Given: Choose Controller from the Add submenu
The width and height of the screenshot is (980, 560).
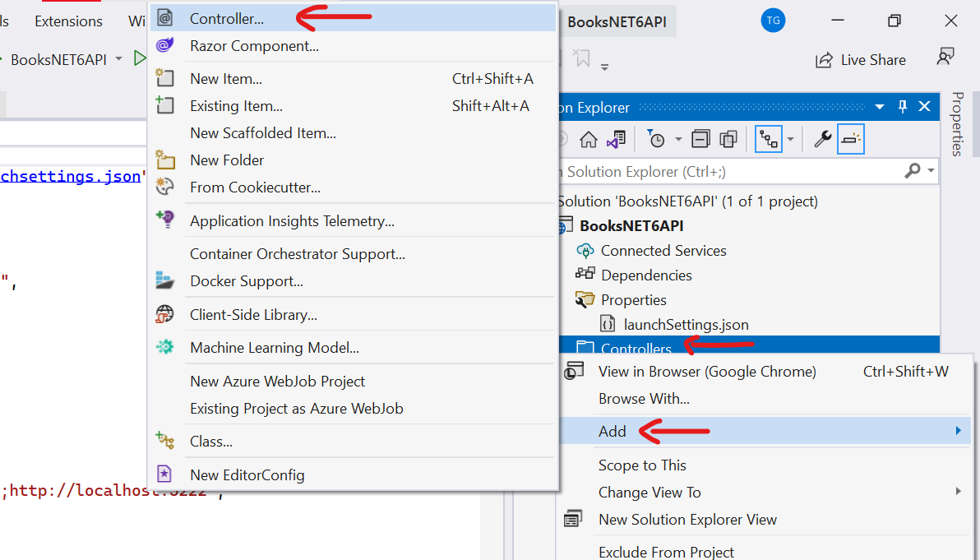Looking at the screenshot, I should [x=229, y=16].
